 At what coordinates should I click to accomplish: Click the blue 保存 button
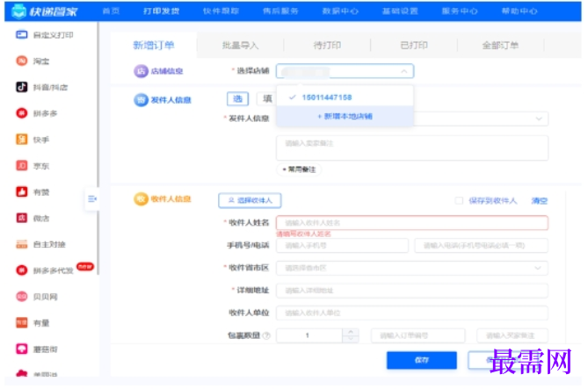click(x=422, y=360)
